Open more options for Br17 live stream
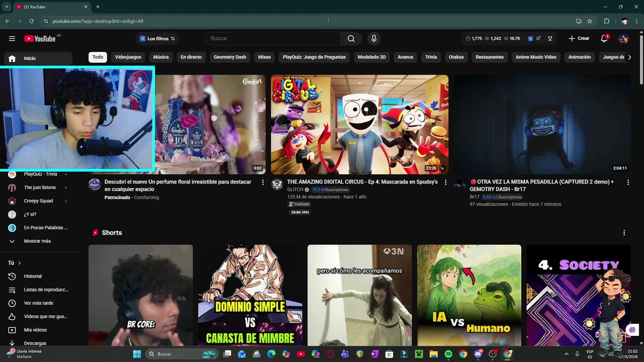Image resolution: width=644 pixels, height=362 pixels. [628, 182]
